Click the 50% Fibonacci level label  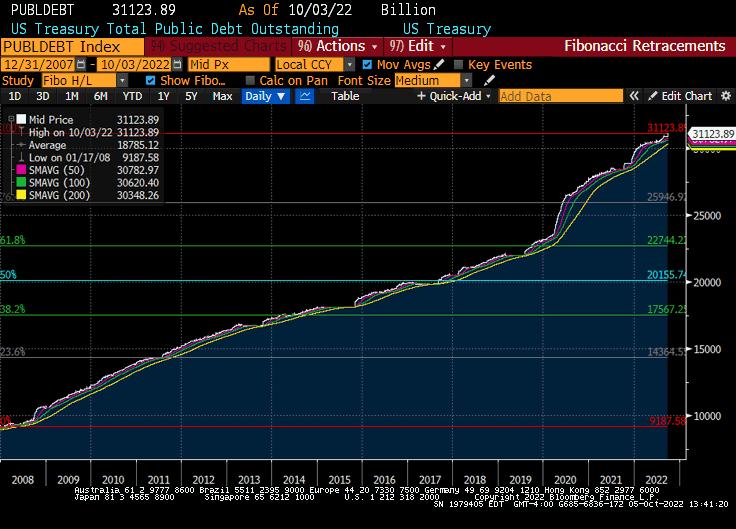tap(8, 275)
